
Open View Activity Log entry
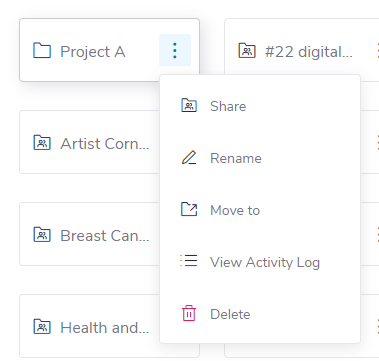[260, 262]
